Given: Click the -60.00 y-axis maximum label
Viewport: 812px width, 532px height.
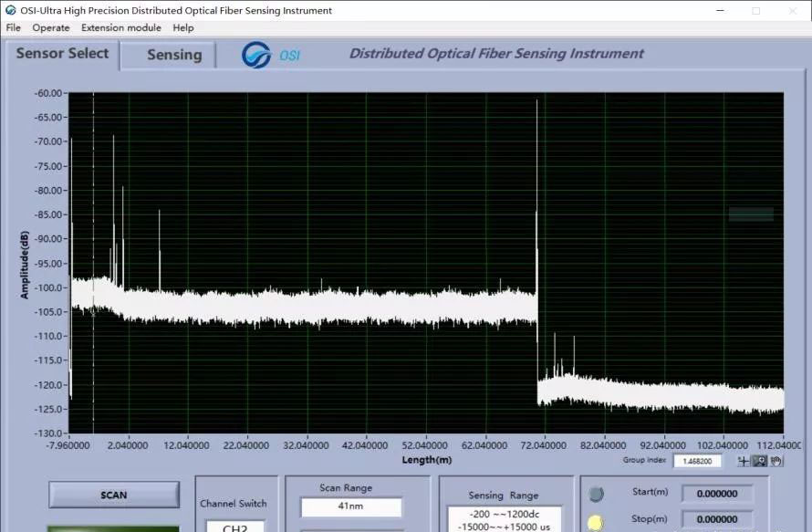Looking at the screenshot, I should [x=48, y=93].
